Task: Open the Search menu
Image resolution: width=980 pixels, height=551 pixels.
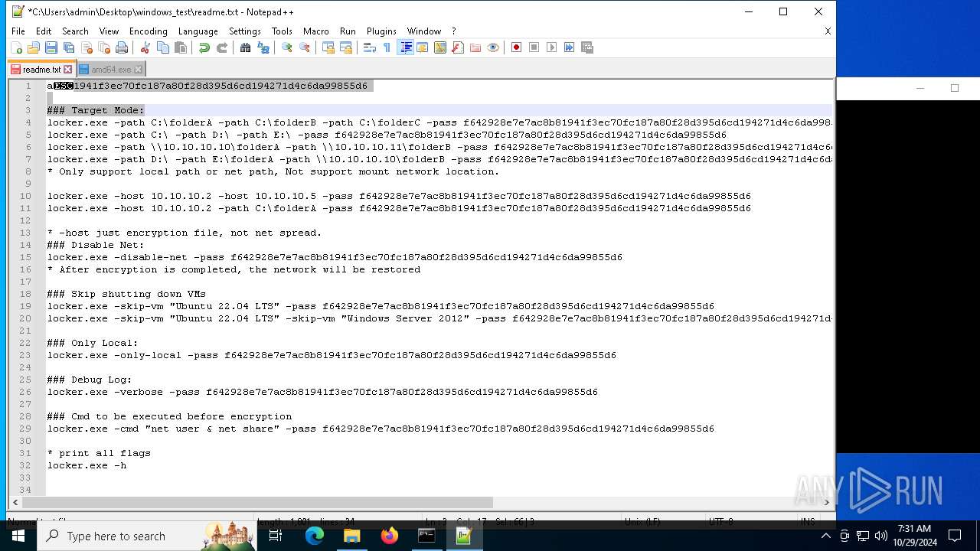Action: tap(75, 31)
